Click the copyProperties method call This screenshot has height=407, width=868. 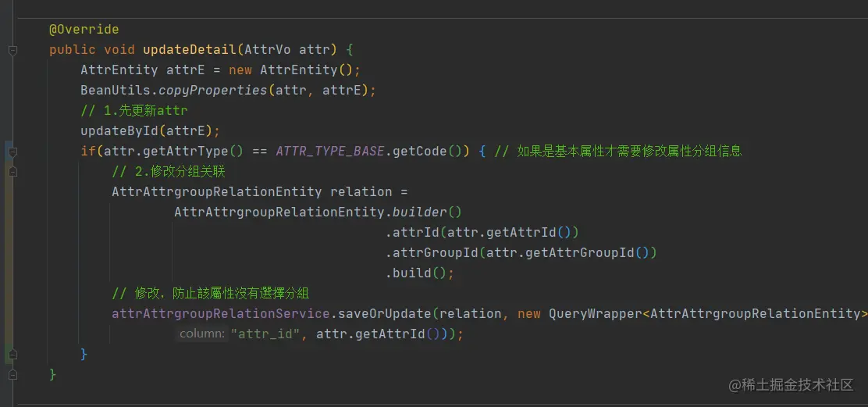[x=213, y=91]
